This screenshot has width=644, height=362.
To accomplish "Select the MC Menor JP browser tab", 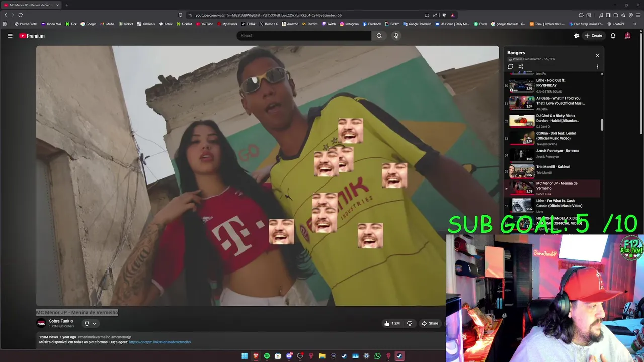I will tap(31, 5).
